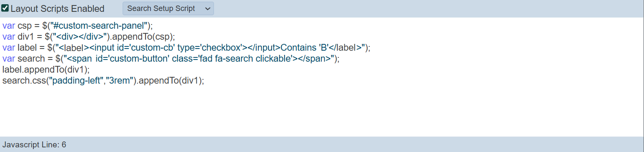This screenshot has width=644, height=152.
Task: Place cursor on the var csp line
Action: pyautogui.click(x=77, y=25)
